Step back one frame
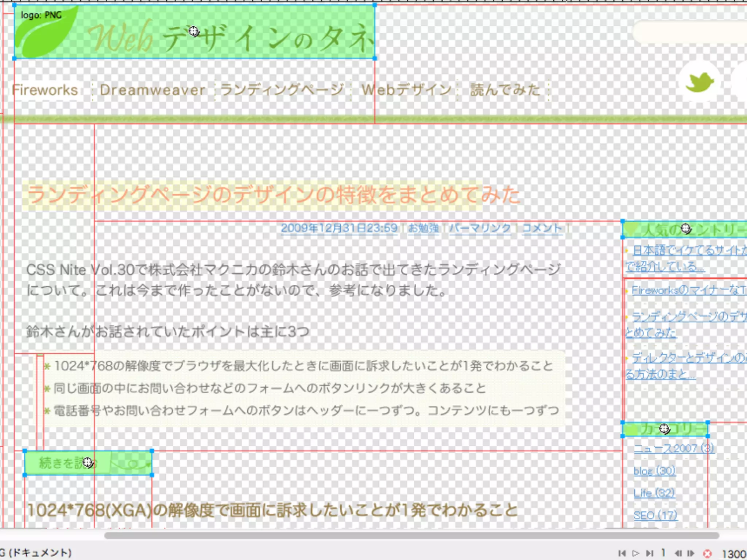747x560 pixels. [x=678, y=553]
